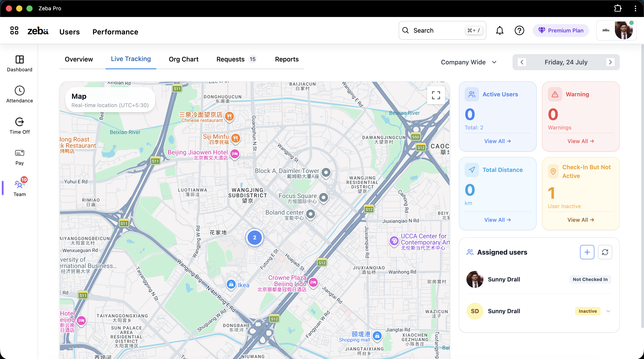Viewport: 644px width, 359px height.
Task: Open the help question mark icon
Action: tap(519, 30)
